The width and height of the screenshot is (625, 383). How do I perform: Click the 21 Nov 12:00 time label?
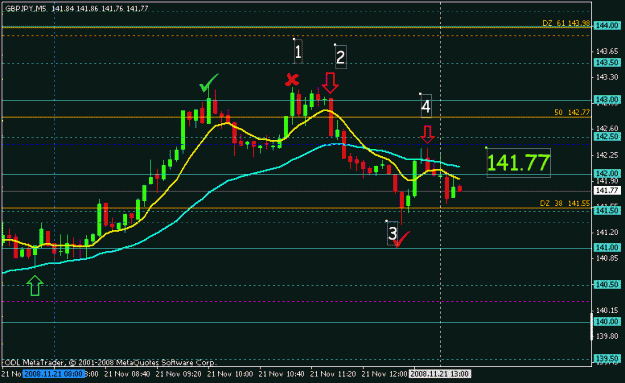(384, 374)
